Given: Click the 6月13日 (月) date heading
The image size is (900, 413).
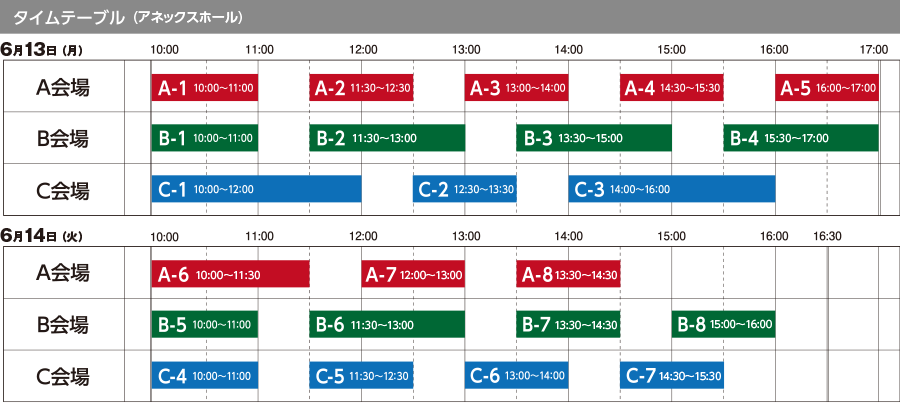Looking at the screenshot, I should (41, 48).
